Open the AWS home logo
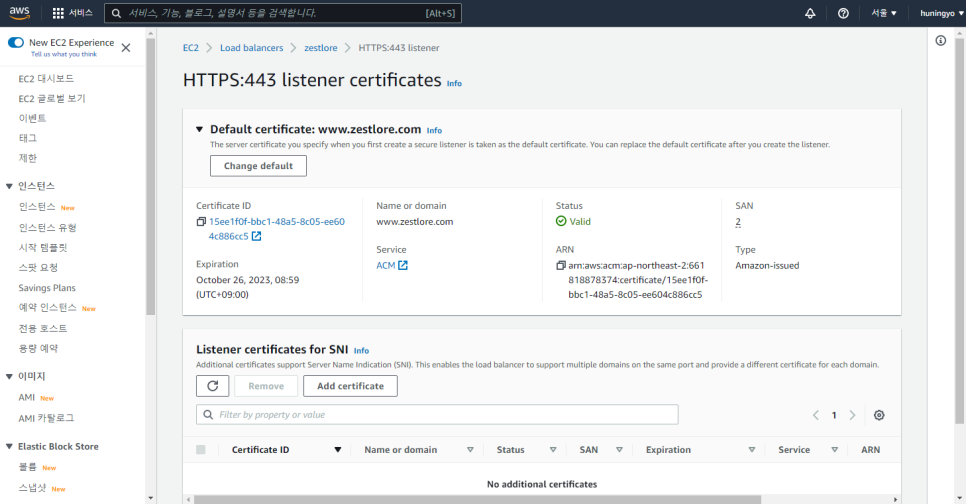This screenshot has height=504, width=966. (x=20, y=13)
